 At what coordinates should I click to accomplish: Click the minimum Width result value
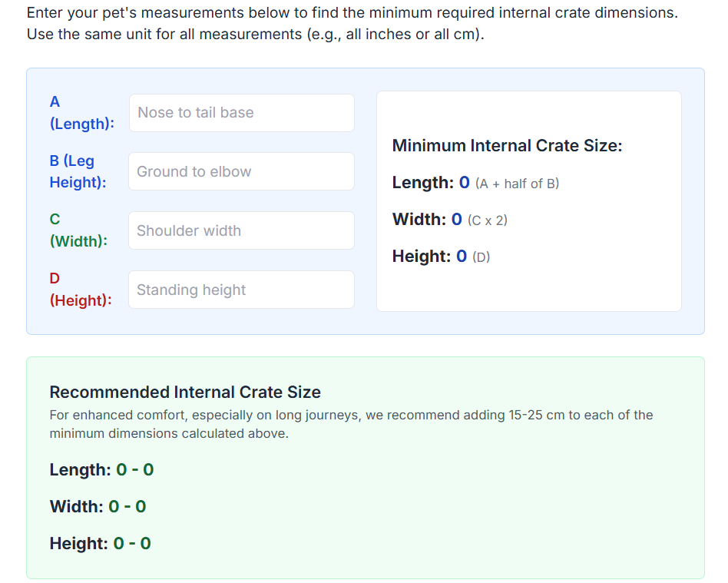pyautogui.click(x=456, y=220)
